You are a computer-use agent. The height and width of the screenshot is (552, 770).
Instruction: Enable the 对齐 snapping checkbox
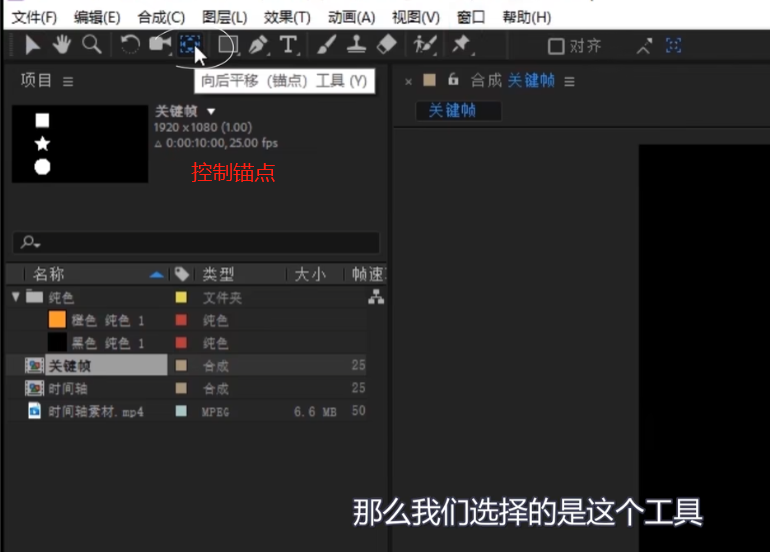coord(556,46)
